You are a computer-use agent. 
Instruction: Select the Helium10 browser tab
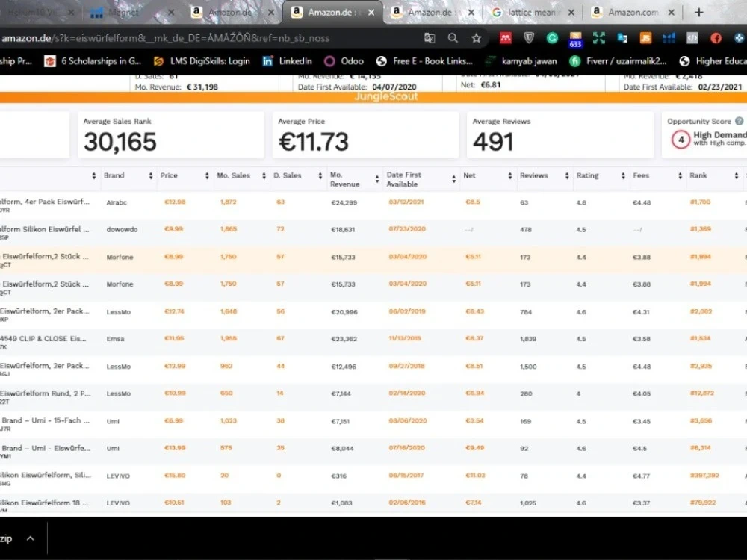pos(38,13)
